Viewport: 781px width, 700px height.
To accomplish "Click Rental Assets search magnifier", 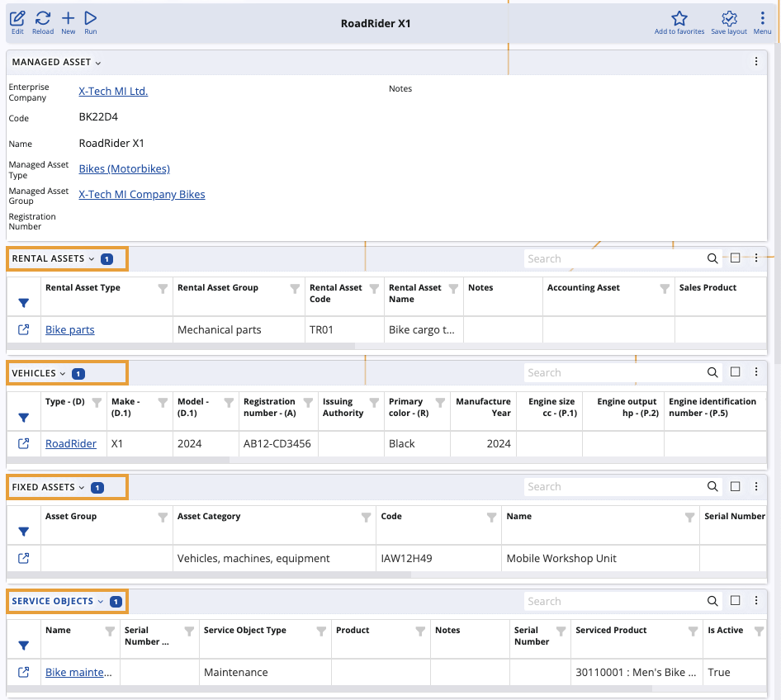I will click(712, 258).
